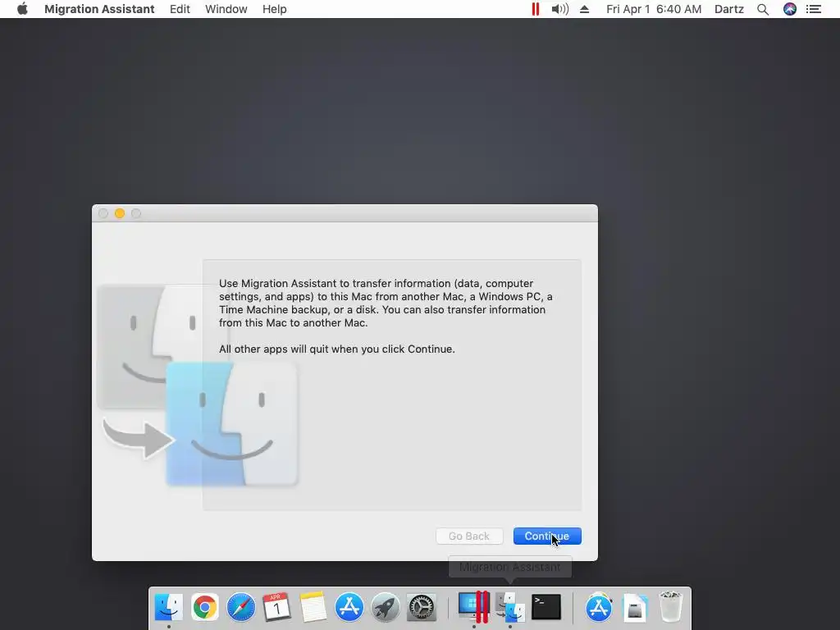Open System Preferences from the Dock
This screenshot has height=630, width=840.
421,607
